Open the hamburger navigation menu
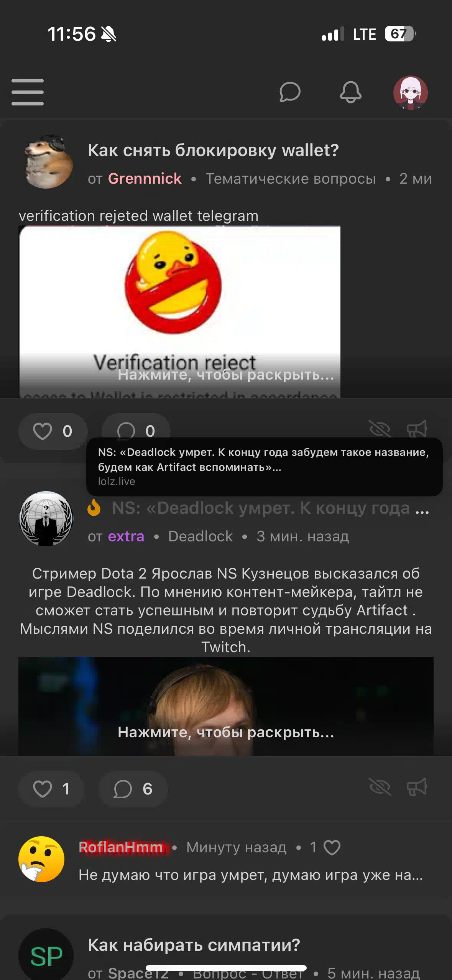 28,92
